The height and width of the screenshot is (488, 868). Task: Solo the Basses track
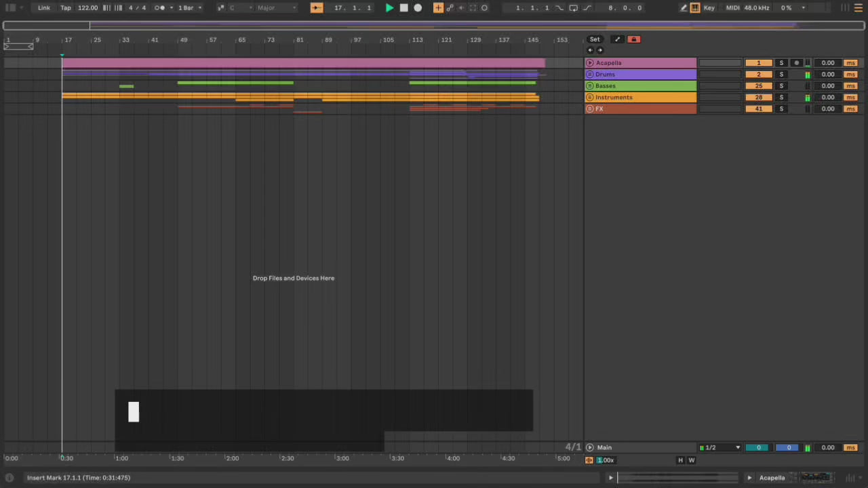click(781, 86)
